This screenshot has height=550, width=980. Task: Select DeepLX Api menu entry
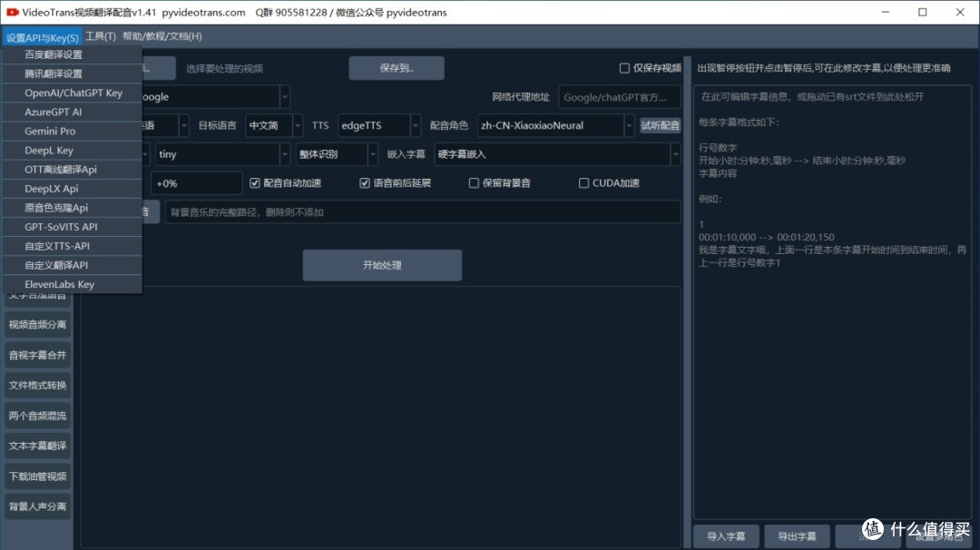coord(72,189)
